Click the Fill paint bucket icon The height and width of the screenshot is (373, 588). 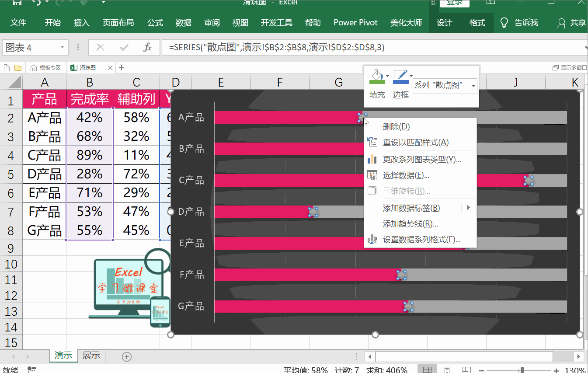tap(377, 77)
